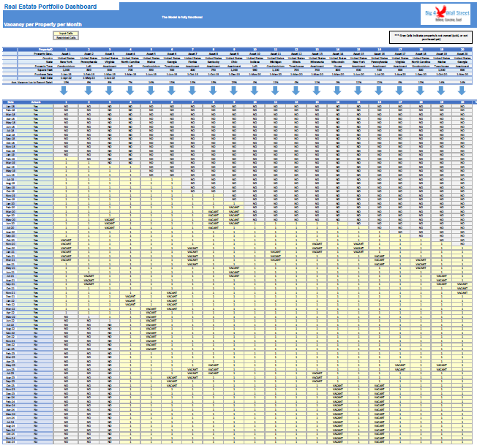Click the blue down arrow under Asset 15
The height and width of the screenshot is (448, 477).
tap(358, 91)
